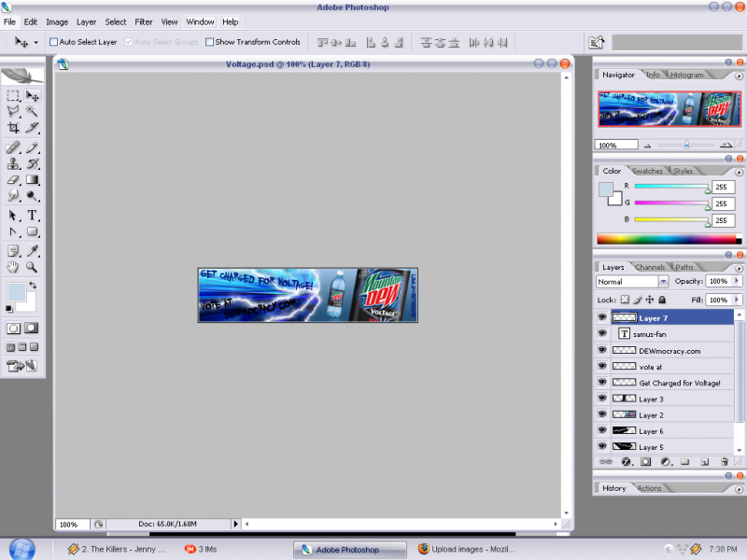Reset to default foreground and background colors

click(9, 309)
